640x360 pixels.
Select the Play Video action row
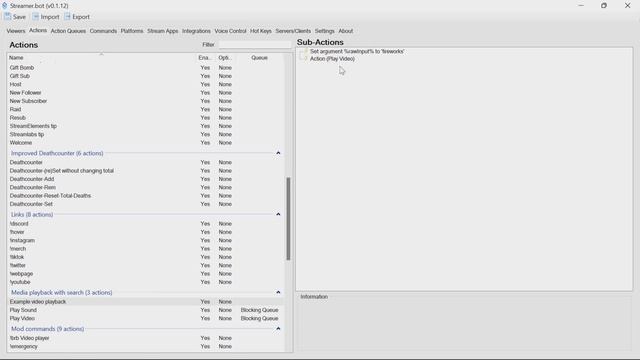(145, 318)
